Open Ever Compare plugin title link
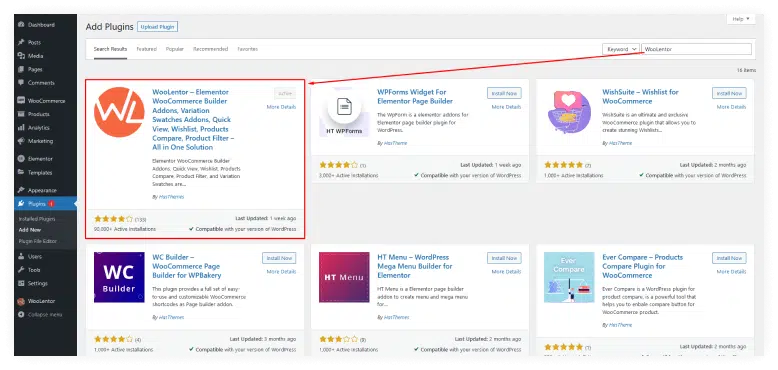 coord(643,266)
